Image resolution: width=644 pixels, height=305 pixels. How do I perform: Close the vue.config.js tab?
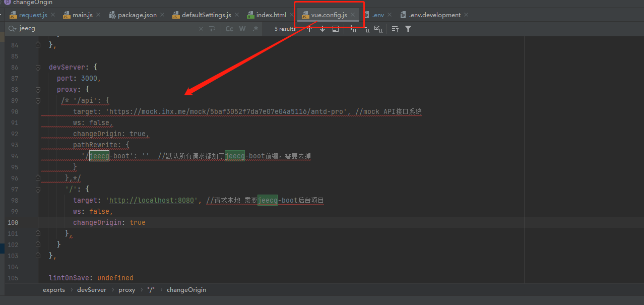pyautogui.click(x=353, y=15)
